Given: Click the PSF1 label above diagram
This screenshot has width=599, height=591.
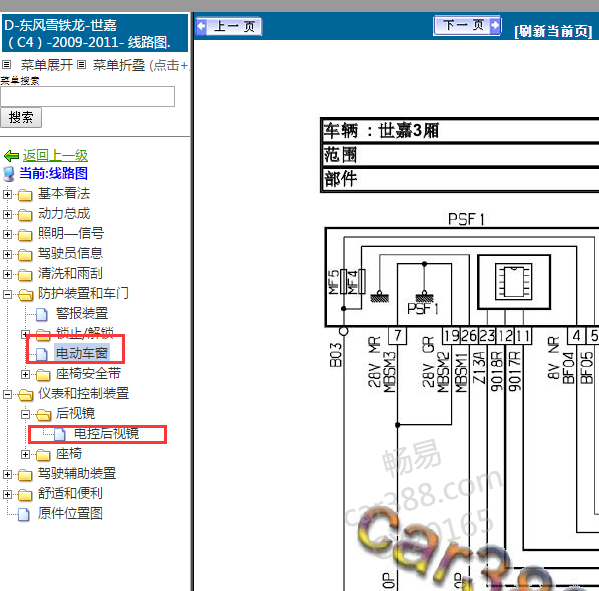Looking at the screenshot, I should pyautogui.click(x=466, y=219).
